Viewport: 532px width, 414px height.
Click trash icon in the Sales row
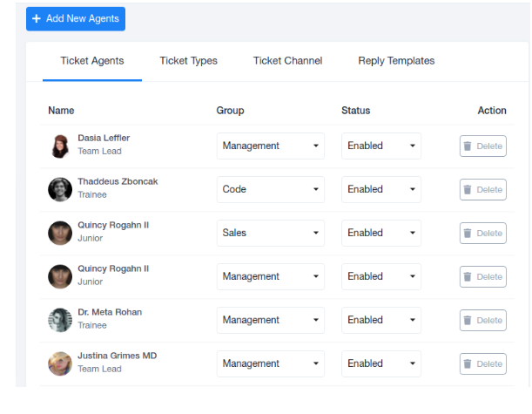coord(468,233)
